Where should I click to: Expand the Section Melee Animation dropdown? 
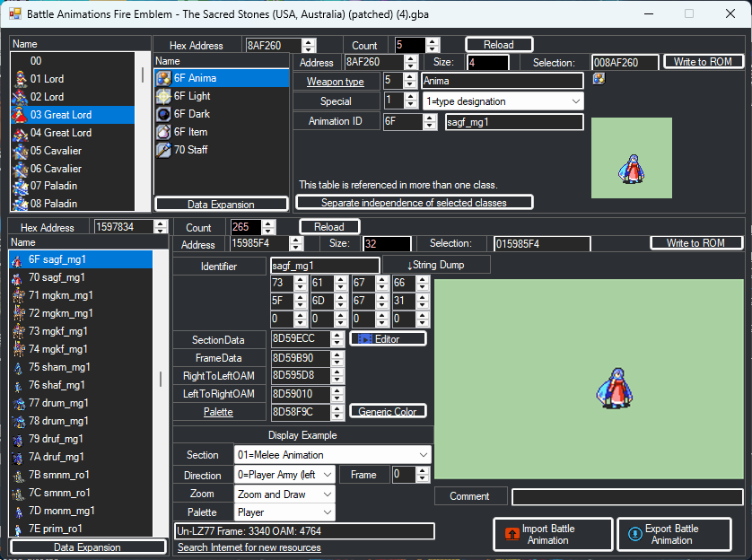coord(423,455)
